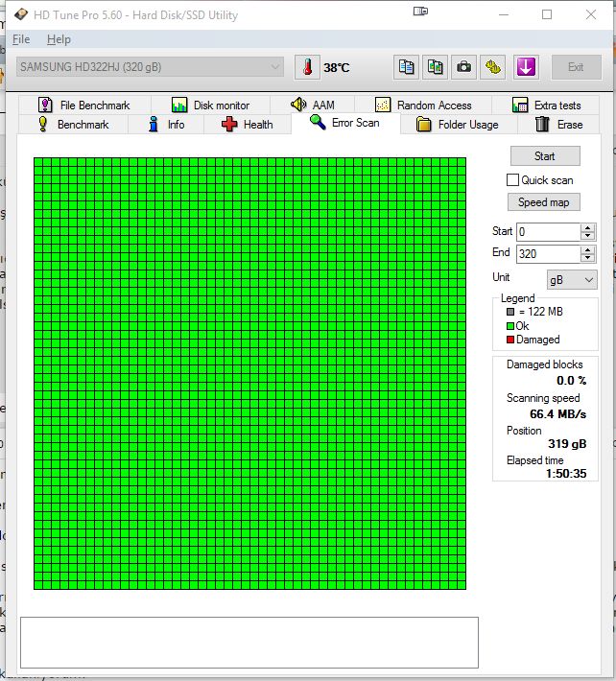Viewport: 616px width, 681px height.
Task: Open the Unit gB dropdown
Action: tap(572, 280)
